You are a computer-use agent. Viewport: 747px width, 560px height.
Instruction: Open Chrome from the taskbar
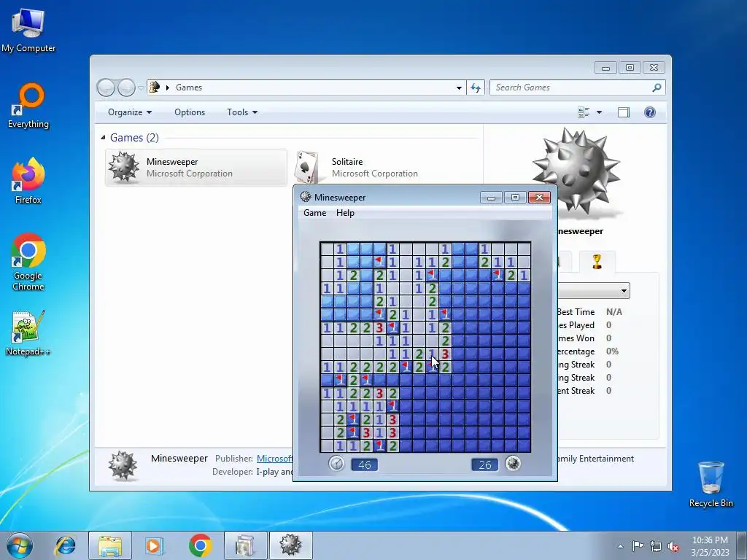200,545
